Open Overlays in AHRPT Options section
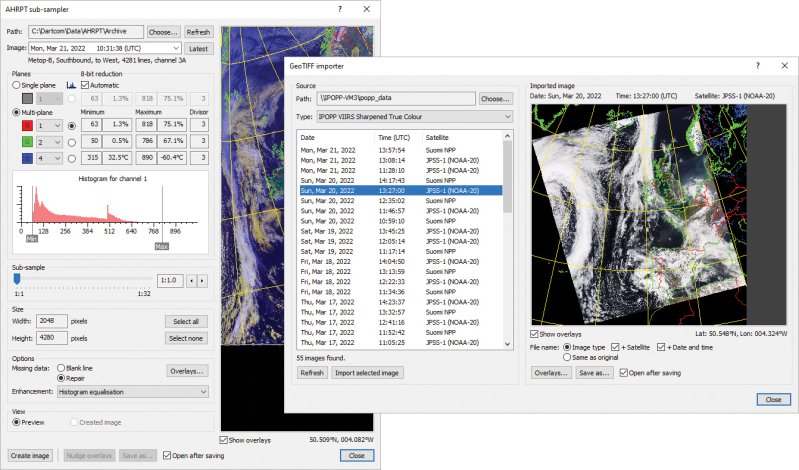Screen dimensions: 799x470 click(187, 371)
